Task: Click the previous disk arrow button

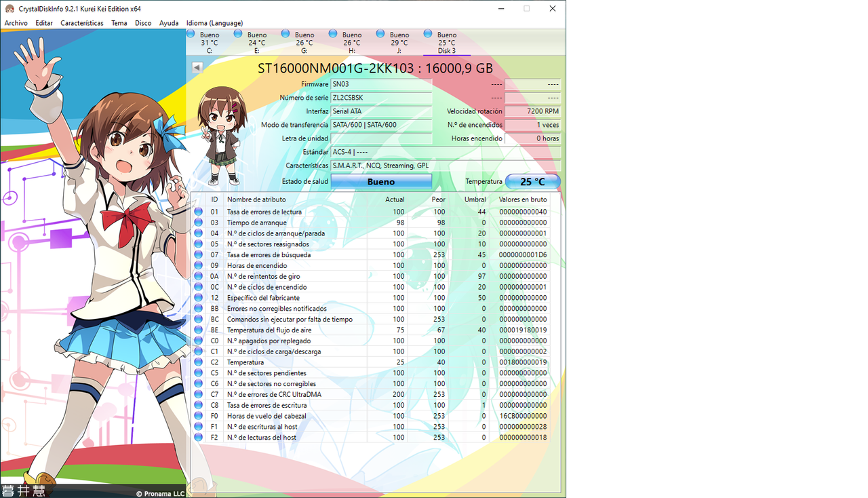Action: click(x=197, y=67)
